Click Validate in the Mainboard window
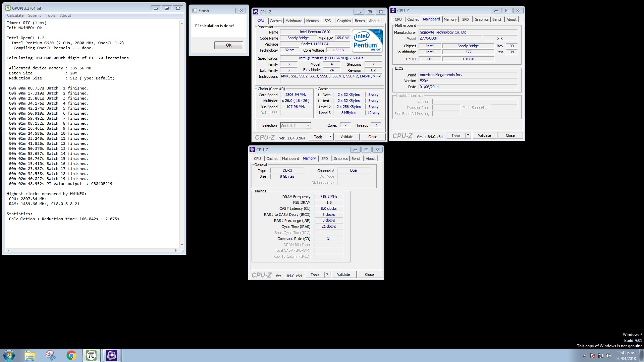Viewport: 644px width, 362px height. 484,135
